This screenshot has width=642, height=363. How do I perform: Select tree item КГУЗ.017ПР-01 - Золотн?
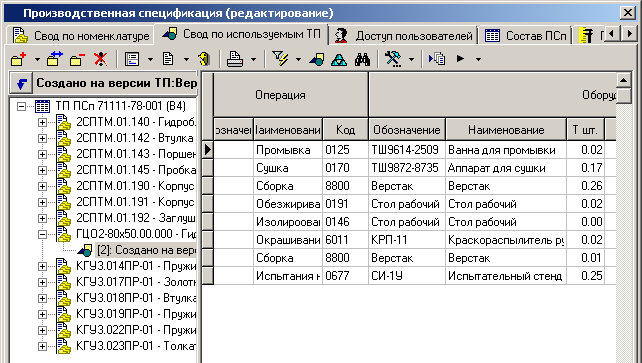click(136, 282)
